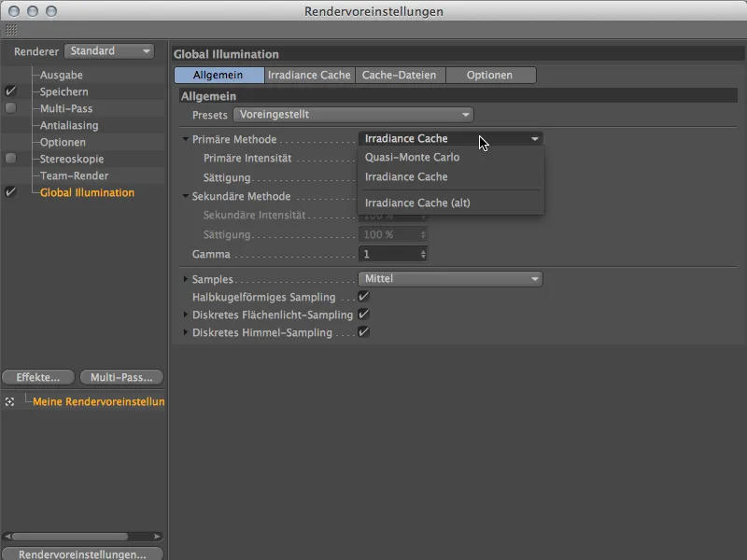Close the Primäre Methode dropdown
747x560 pixels.
(451, 138)
